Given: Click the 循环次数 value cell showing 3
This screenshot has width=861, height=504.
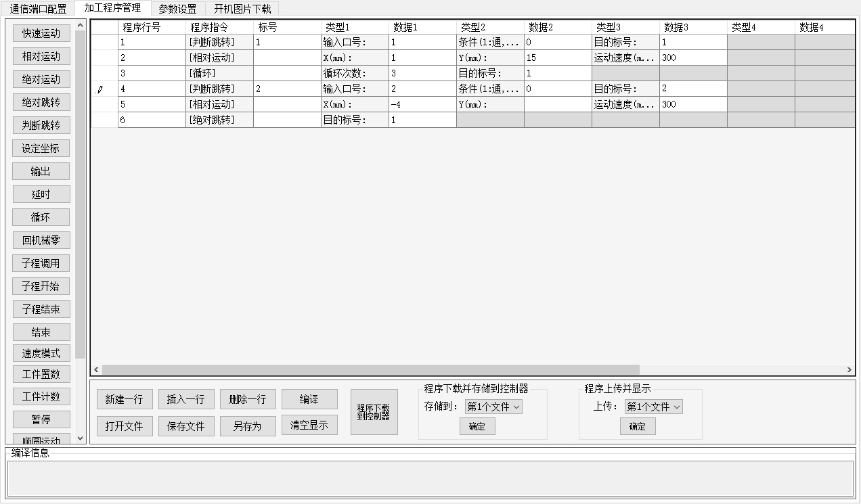Looking at the screenshot, I should click(x=422, y=73).
